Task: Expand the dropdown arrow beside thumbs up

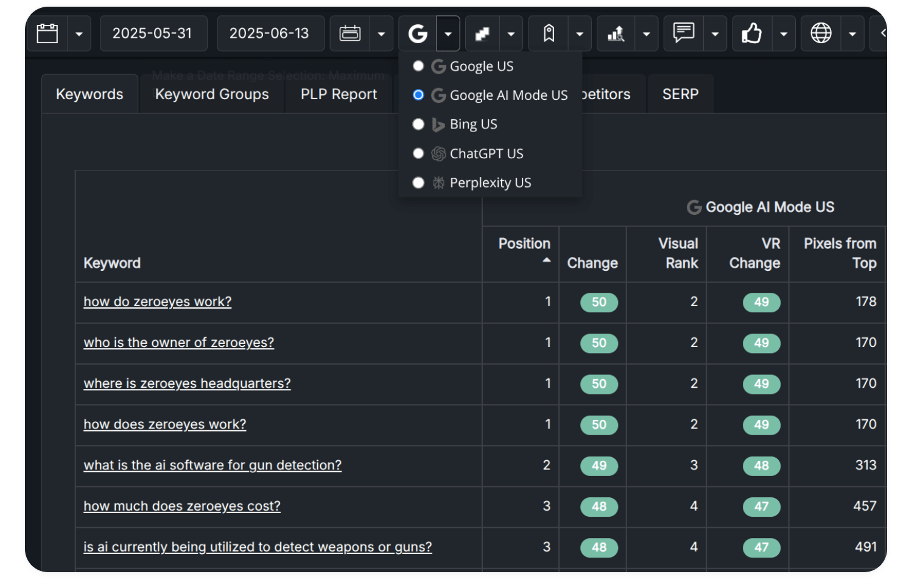Action: [784, 34]
